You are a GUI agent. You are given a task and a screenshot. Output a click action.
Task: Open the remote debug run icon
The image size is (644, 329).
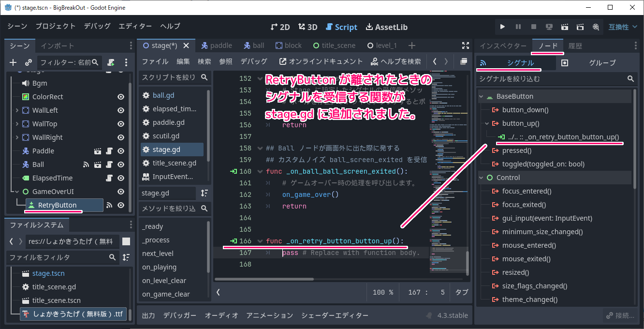coord(549,27)
